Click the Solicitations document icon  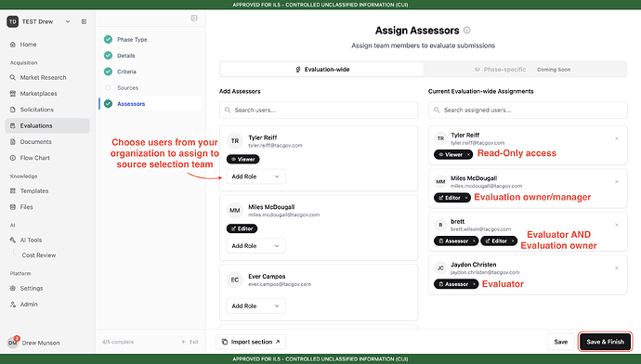pos(13,110)
